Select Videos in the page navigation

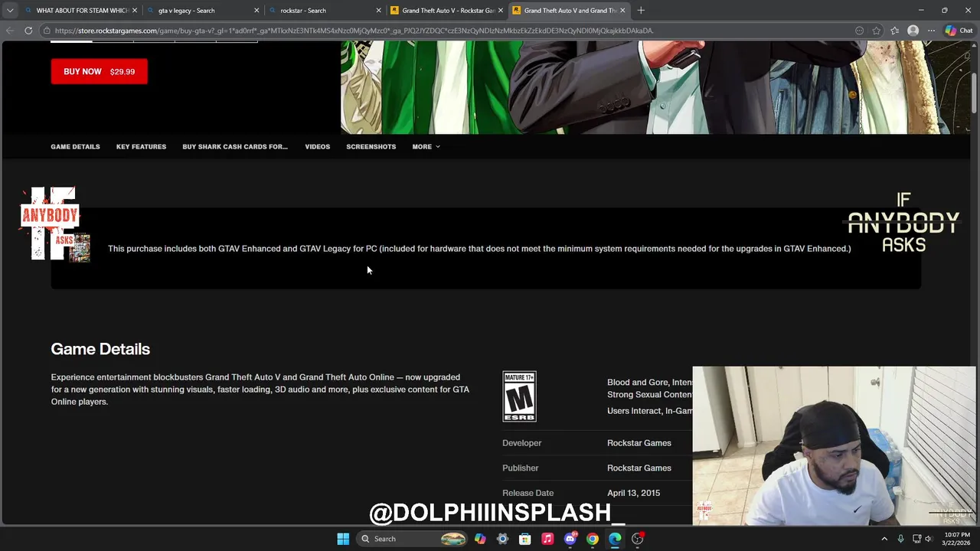click(317, 146)
